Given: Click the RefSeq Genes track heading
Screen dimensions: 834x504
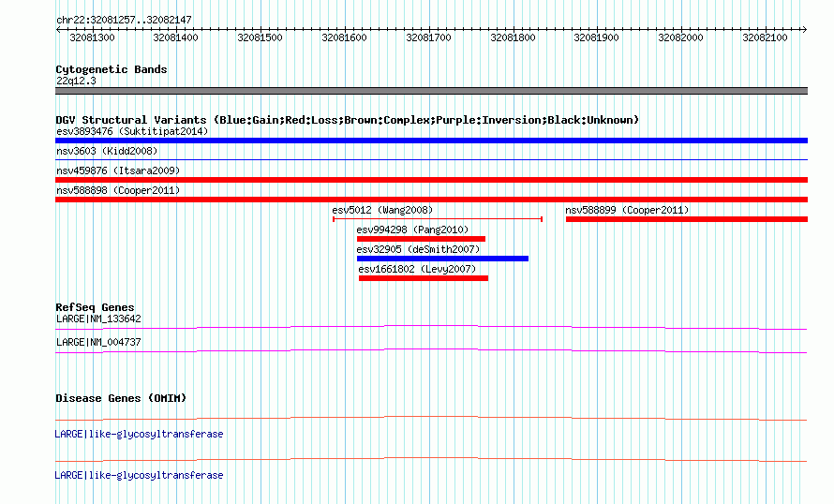Looking at the screenshot, I should coord(95,307).
